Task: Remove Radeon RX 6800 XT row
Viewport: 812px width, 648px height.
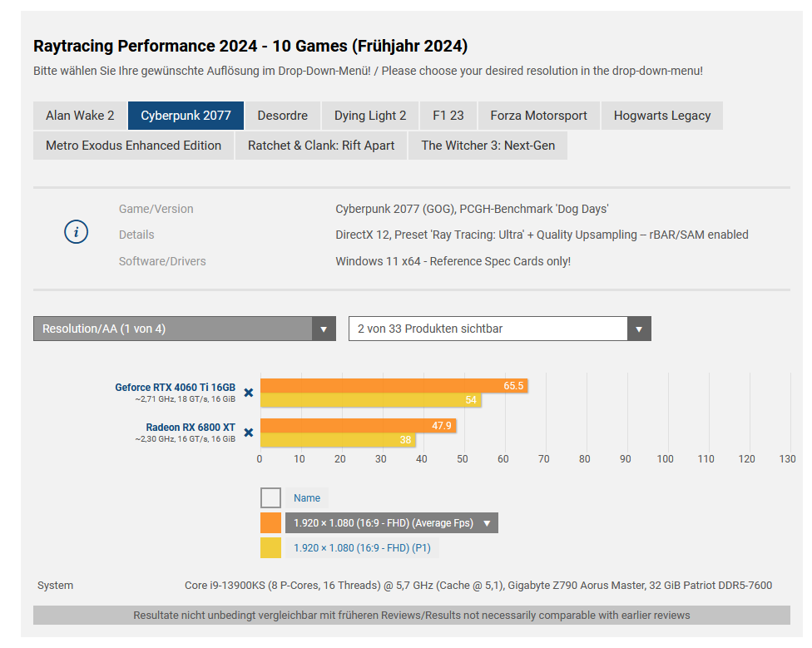Action: click(x=249, y=433)
